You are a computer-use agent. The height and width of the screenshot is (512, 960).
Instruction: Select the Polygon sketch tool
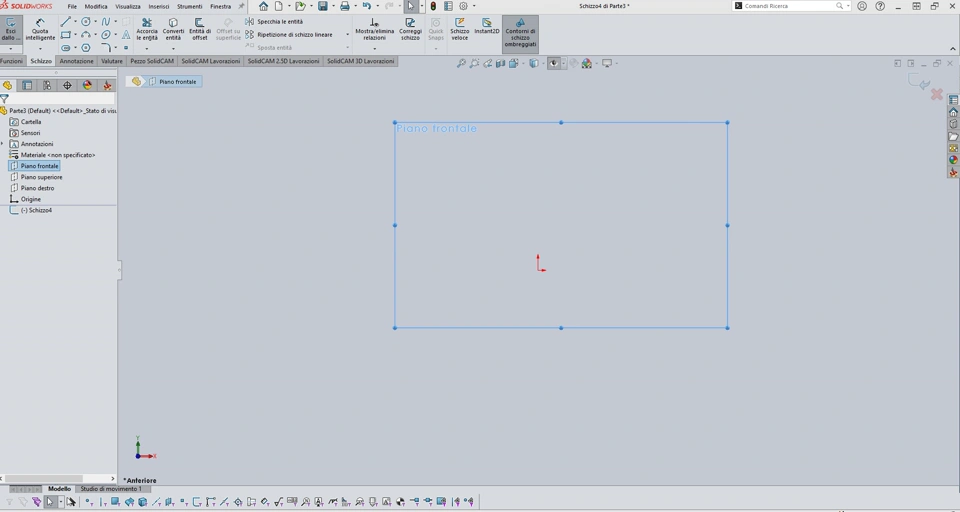tap(86, 48)
